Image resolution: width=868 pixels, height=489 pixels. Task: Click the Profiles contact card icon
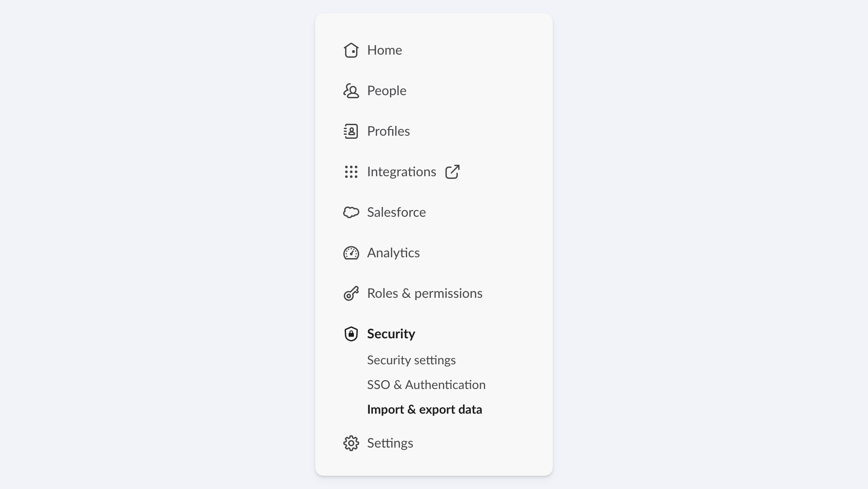coord(351,131)
